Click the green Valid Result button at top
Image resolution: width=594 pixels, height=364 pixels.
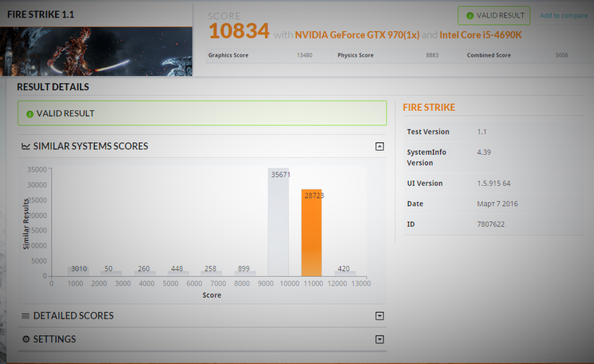coord(493,15)
